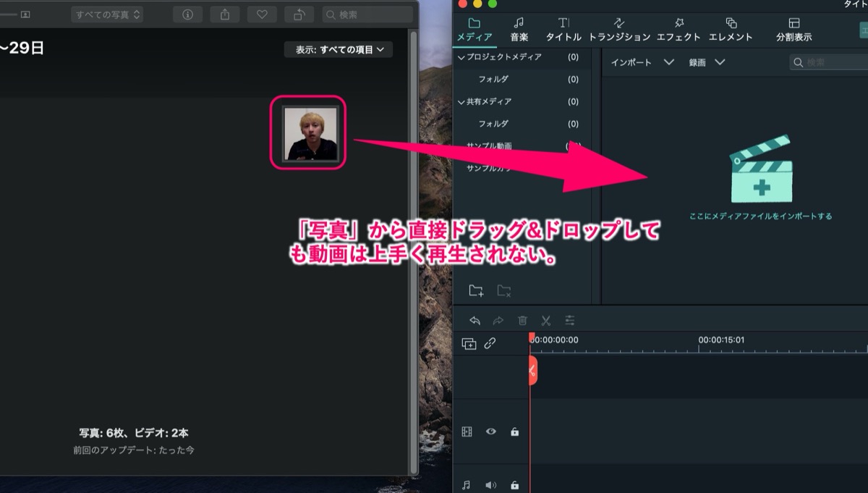Click the video track filmstrip icon
868x493 pixels.
(x=467, y=431)
